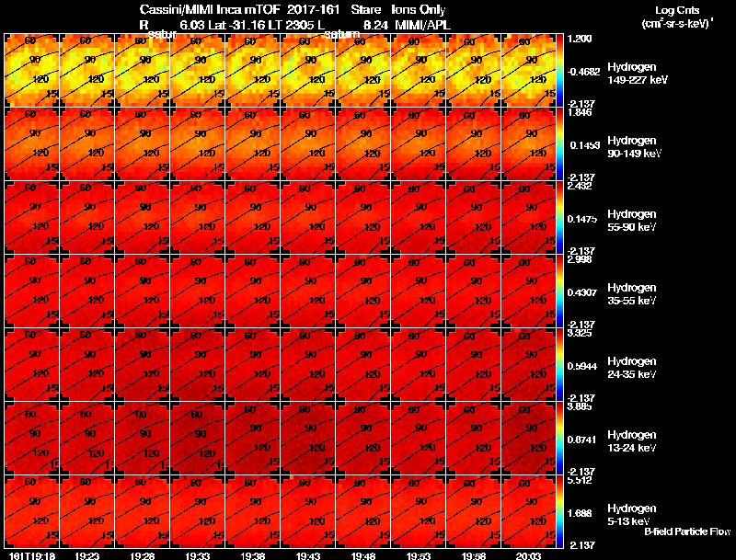
Task: Click the 'Hydrogen 5-13 keV' row label
Action: click(632, 515)
